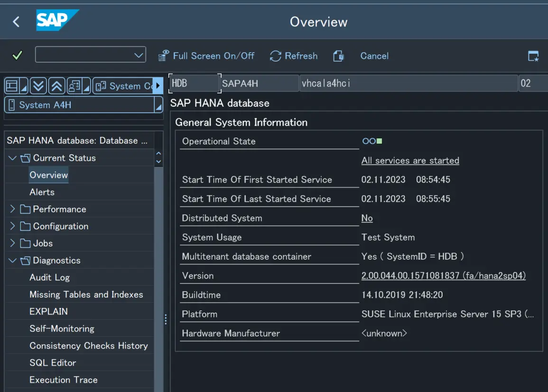
Task: Click the 'General System Information' heading
Action: pyautogui.click(x=241, y=122)
